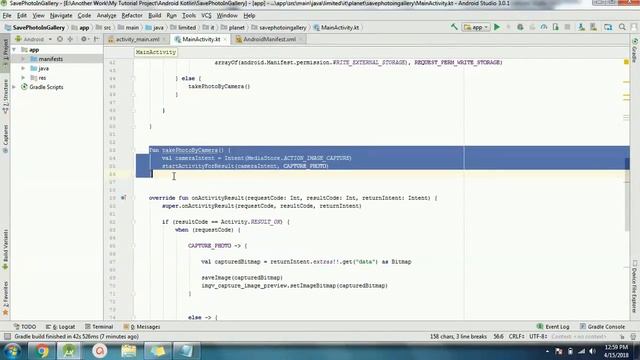
Task: Switch to AndroidManifest.xml editor tab
Action: tap(269, 39)
